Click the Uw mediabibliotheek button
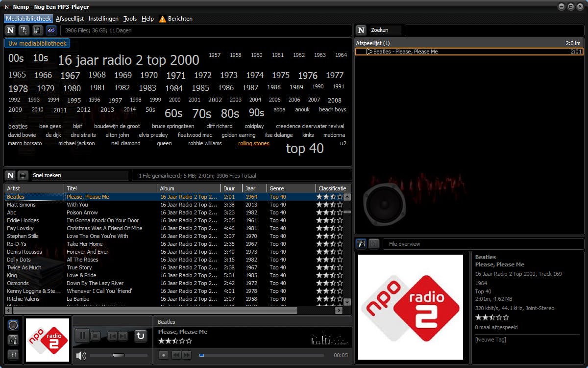Image resolution: width=588 pixels, height=368 pixels. tap(37, 44)
